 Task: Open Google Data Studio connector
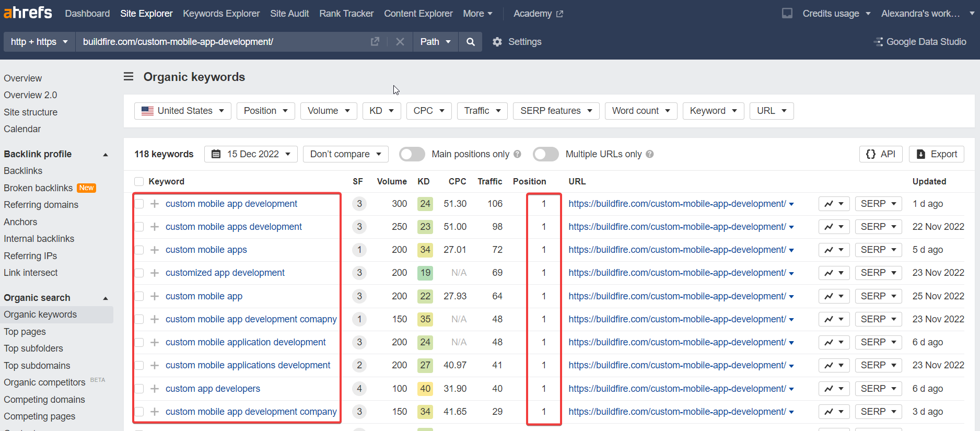(x=920, y=42)
